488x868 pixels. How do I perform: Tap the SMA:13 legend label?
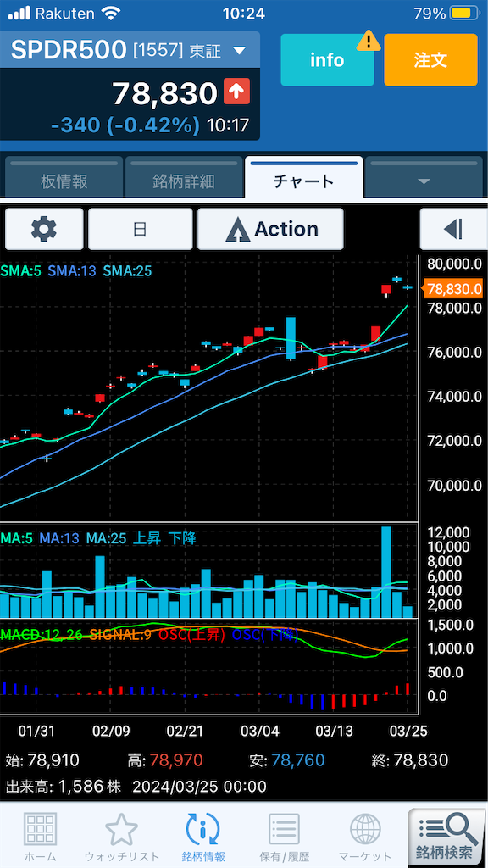coord(72,271)
